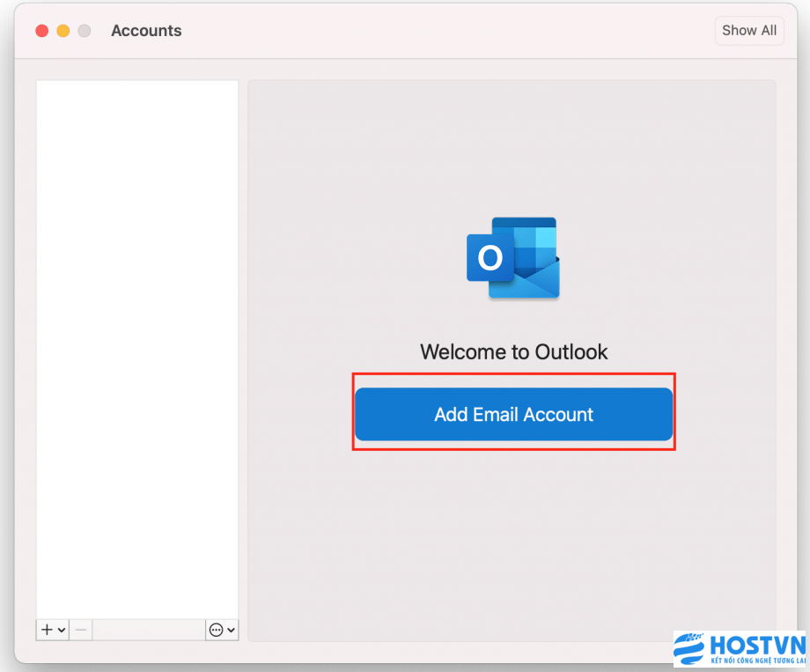
Task: Click the grayed-out zoom window button
Action: click(x=85, y=31)
